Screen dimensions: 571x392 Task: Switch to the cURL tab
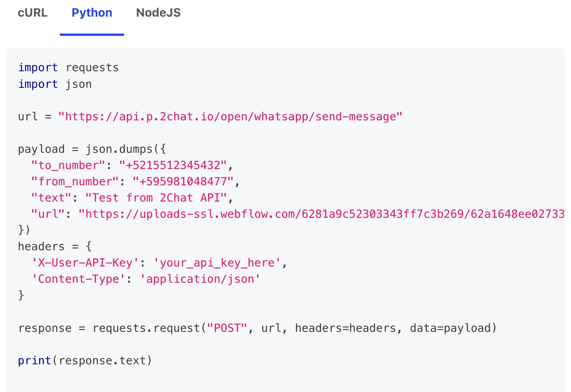pos(33,13)
